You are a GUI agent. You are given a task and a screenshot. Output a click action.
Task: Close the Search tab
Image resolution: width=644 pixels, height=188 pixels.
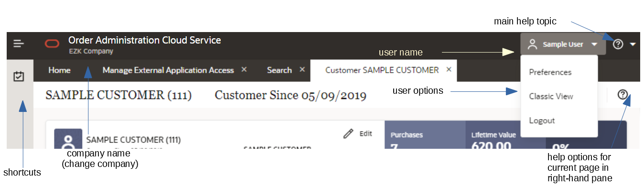point(302,70)
